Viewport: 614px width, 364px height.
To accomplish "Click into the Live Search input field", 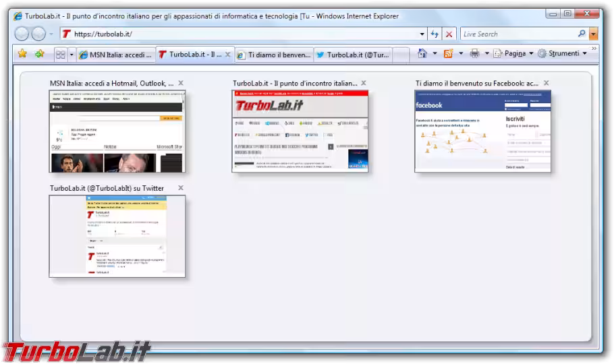I will pyautogui.click(x=516, y=34).
